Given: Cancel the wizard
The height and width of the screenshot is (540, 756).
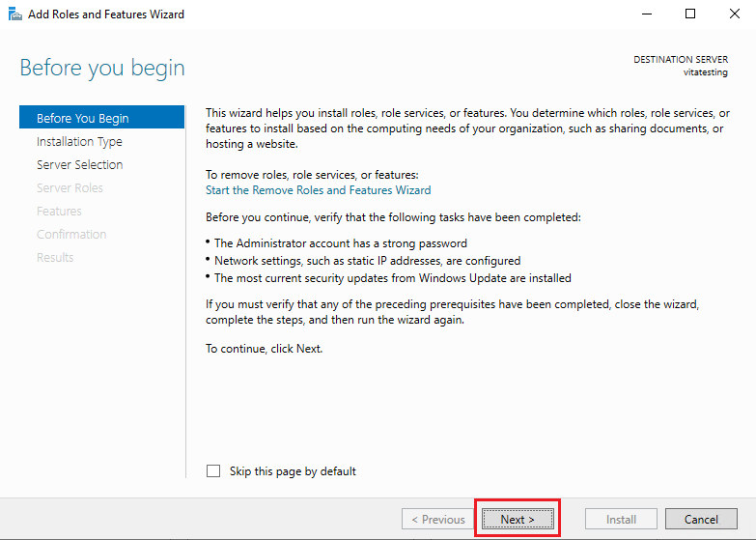Looking at the screenshot, I should tap(701, 520).
